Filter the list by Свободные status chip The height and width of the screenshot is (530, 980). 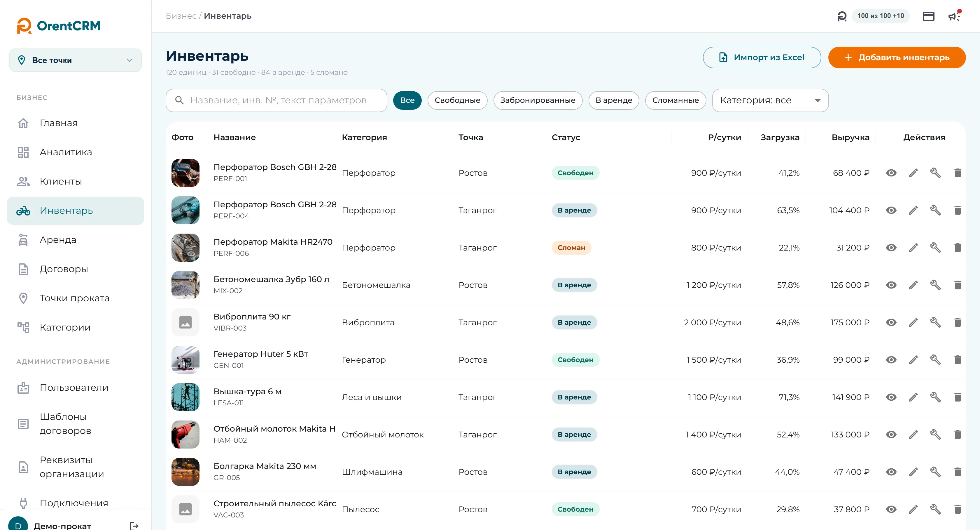[457, 100]
